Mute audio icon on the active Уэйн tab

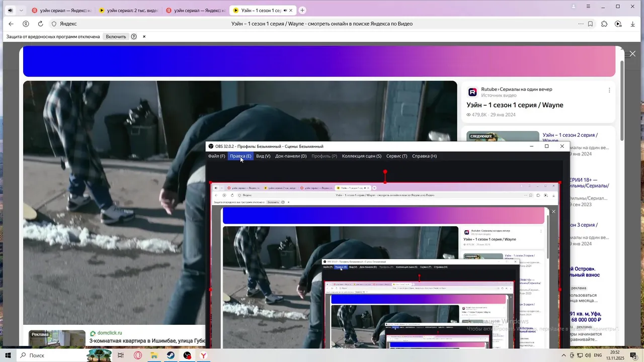click(x=285, y=10)
